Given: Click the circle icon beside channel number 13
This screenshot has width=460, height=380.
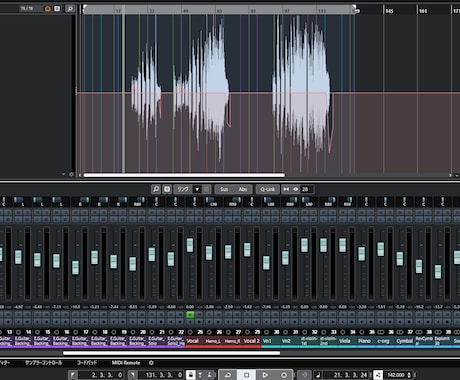Looking at the screenshot, I should (x=1, y=332).
